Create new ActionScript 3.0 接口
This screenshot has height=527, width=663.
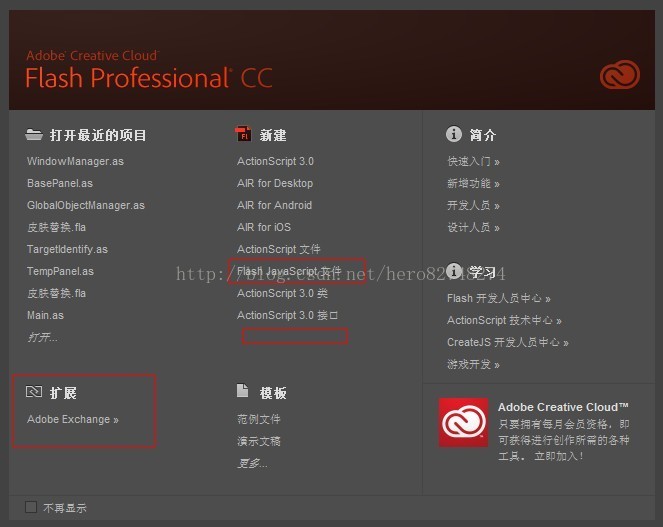click(x=288, y=315)
